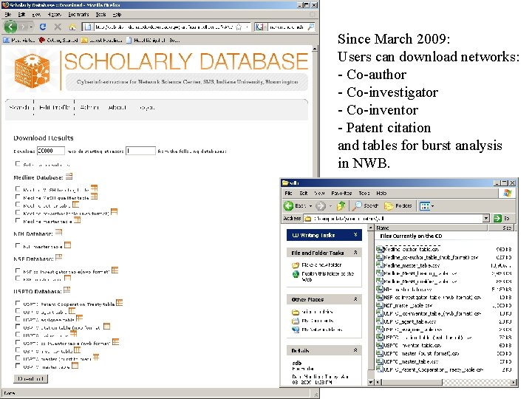Viewport: 532px width, 399px height.
Task: Check USPTO co-inventor table (nwb format) box
Action: click(x=18, y=342)
